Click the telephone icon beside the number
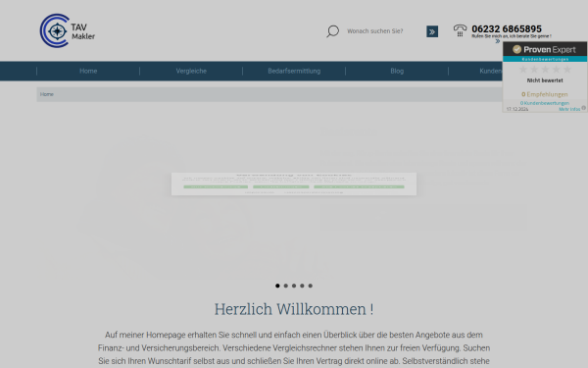588x368 pixels. pos(460,30)
